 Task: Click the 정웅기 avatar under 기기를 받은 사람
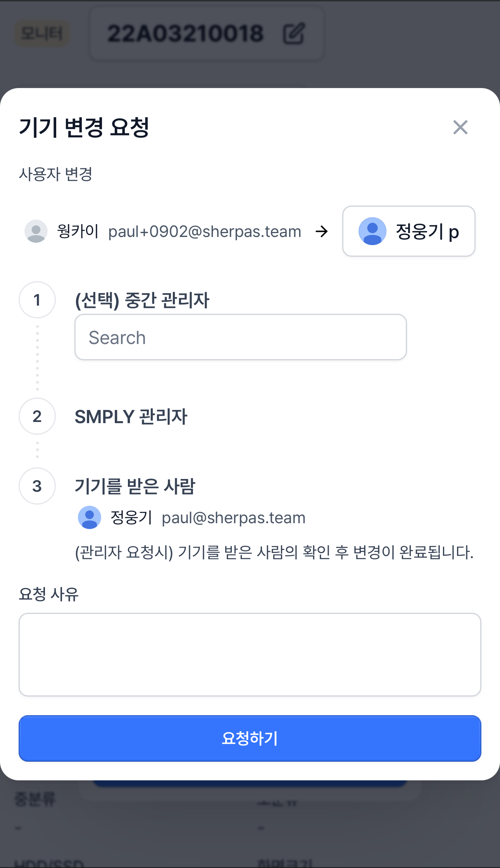tap(90, 517)
